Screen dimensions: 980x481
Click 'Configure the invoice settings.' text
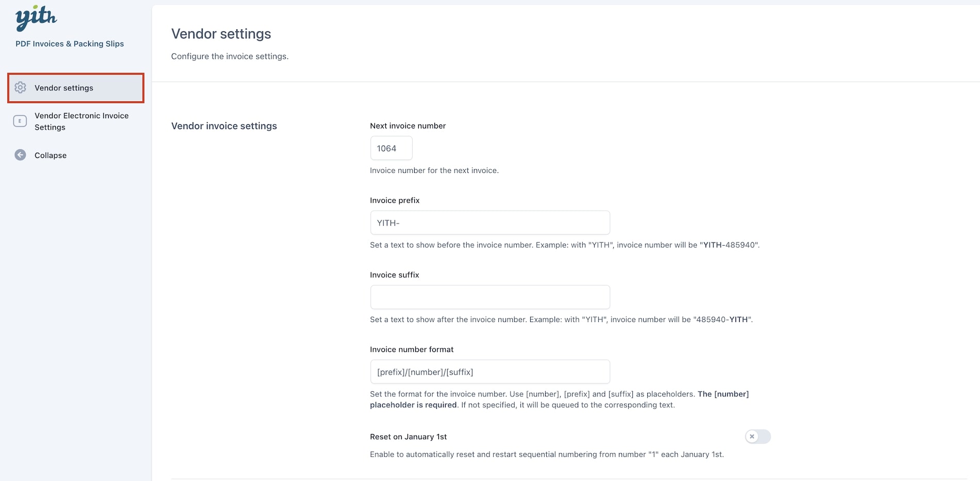pos(230,56)
